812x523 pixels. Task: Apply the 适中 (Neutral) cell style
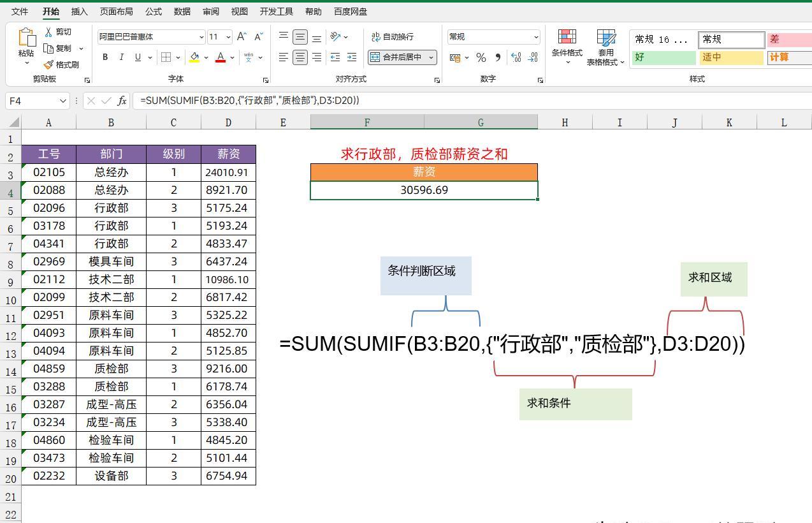[x=731, y=57]
